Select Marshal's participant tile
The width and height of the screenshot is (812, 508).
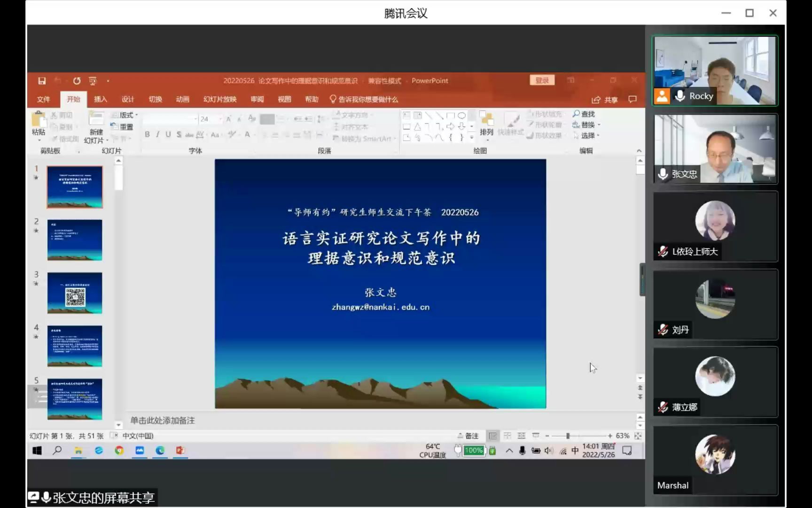715,460
